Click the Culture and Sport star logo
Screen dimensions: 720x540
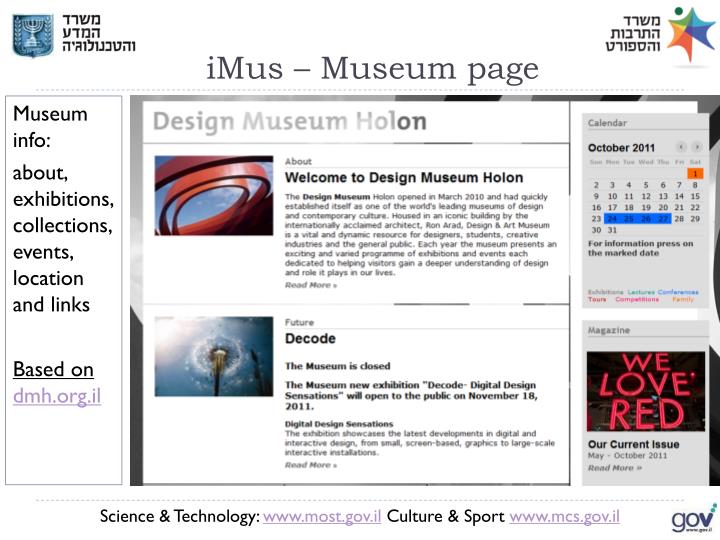point(690,34)
